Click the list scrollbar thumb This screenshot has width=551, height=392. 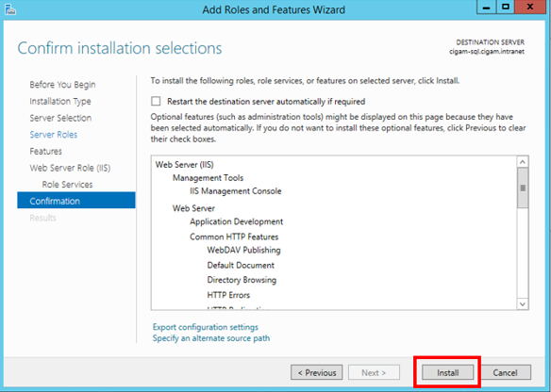click(x=523, y=188)
